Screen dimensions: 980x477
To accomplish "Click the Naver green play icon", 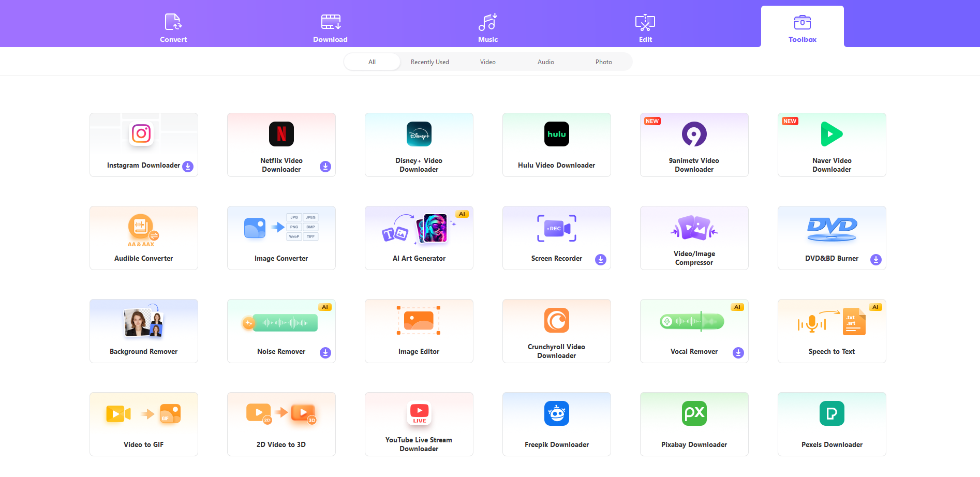I will click(832, 134).
